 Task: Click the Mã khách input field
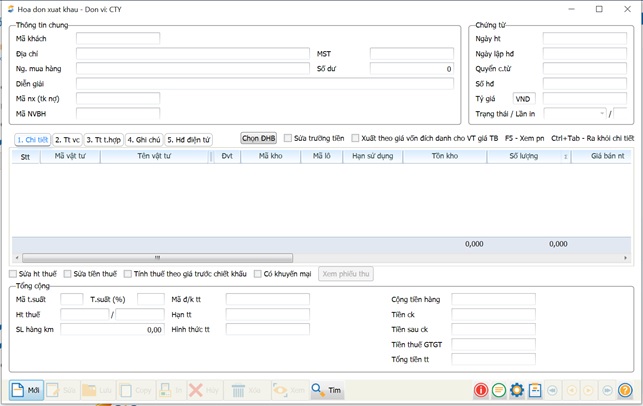(x=118, y=39)
